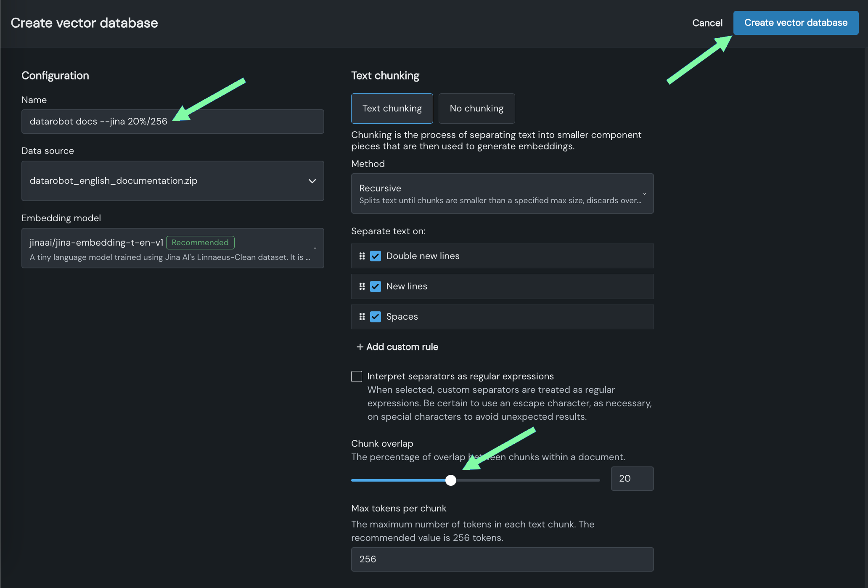Click drag handle icon beside Spaces
Image resolution: width=868 pixels, height=588 pixels.
(x=362, y=317)
